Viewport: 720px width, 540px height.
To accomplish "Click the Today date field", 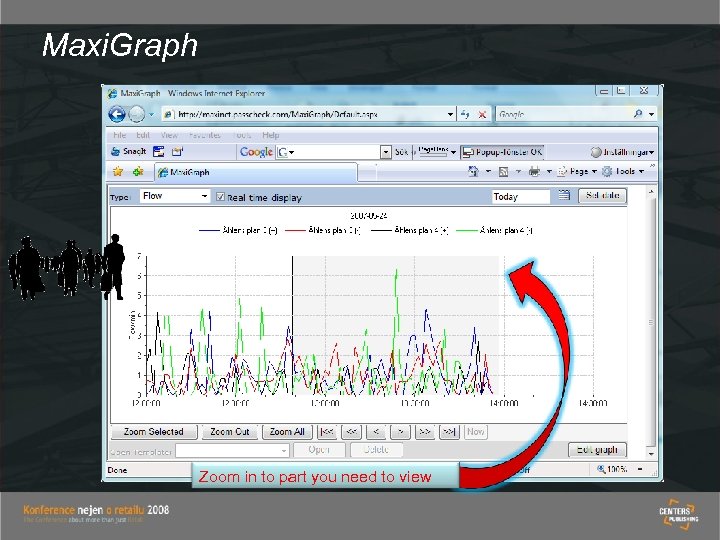I will click(x=521, y=197).
